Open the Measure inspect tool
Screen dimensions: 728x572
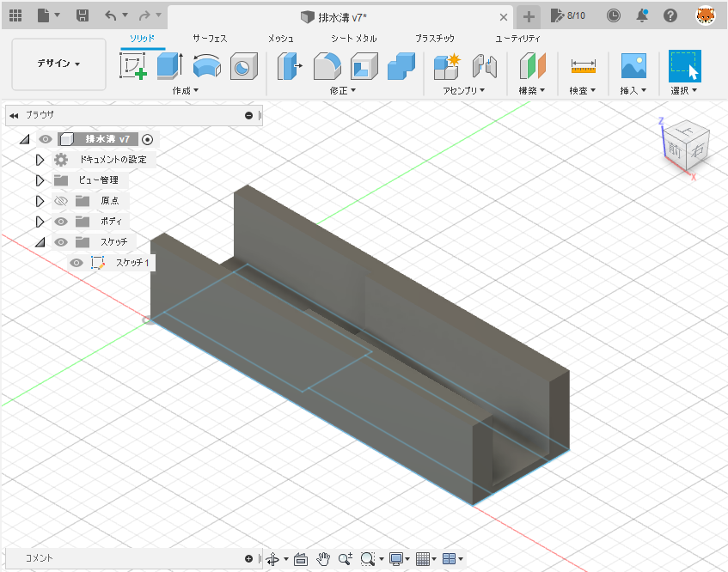point(582,67)
